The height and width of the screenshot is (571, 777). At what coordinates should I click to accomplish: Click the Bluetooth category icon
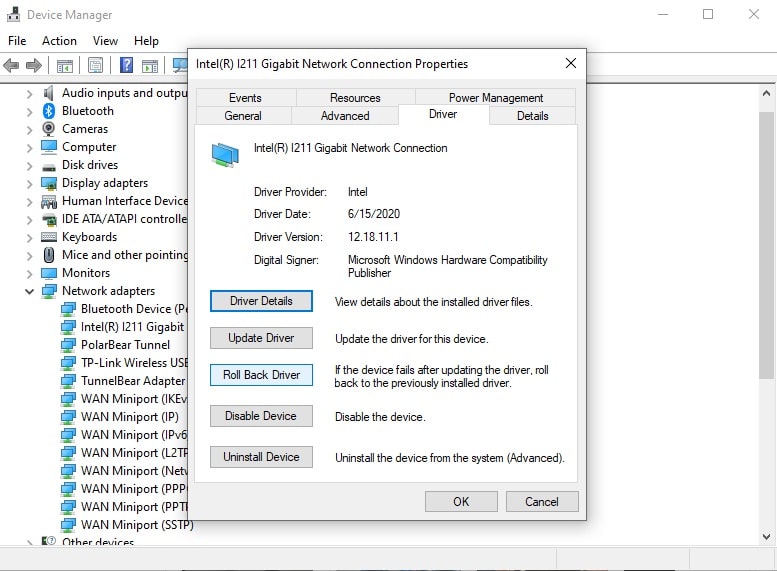point(49,111)
